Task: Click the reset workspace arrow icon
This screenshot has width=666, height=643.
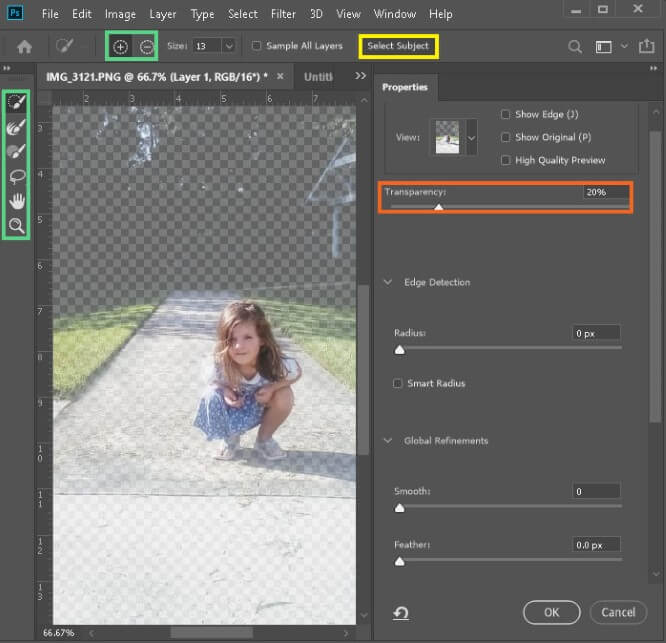Action: [401, 613]
